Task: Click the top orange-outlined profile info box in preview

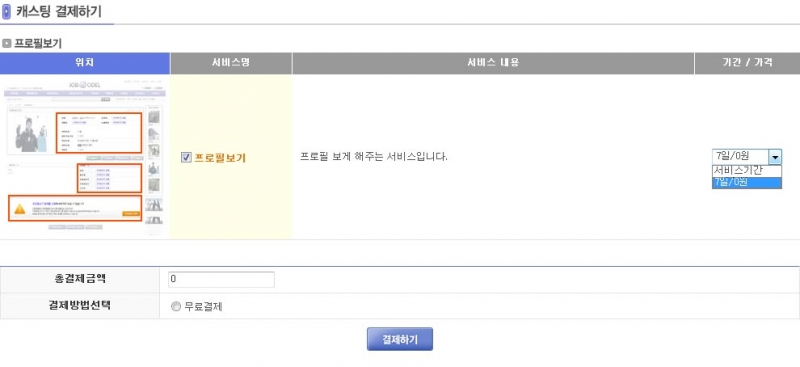Action: (x=98, y=133)
